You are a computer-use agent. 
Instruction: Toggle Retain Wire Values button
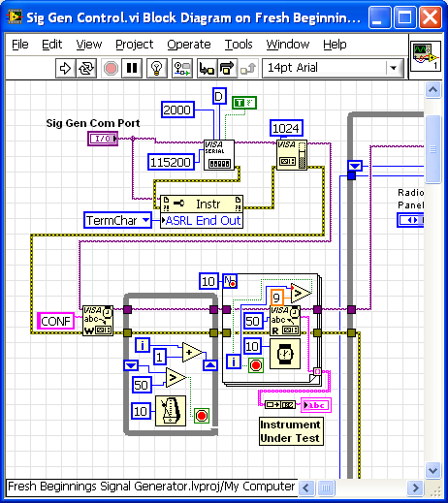pos(182,68)
